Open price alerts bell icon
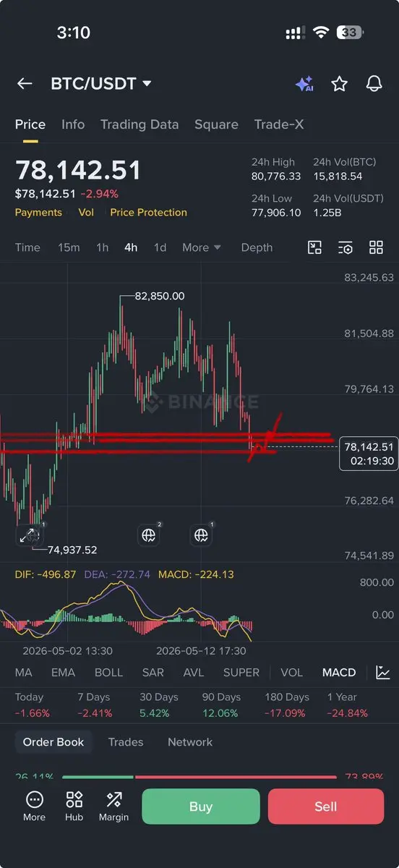399x868 pixels. pos(374,84)
